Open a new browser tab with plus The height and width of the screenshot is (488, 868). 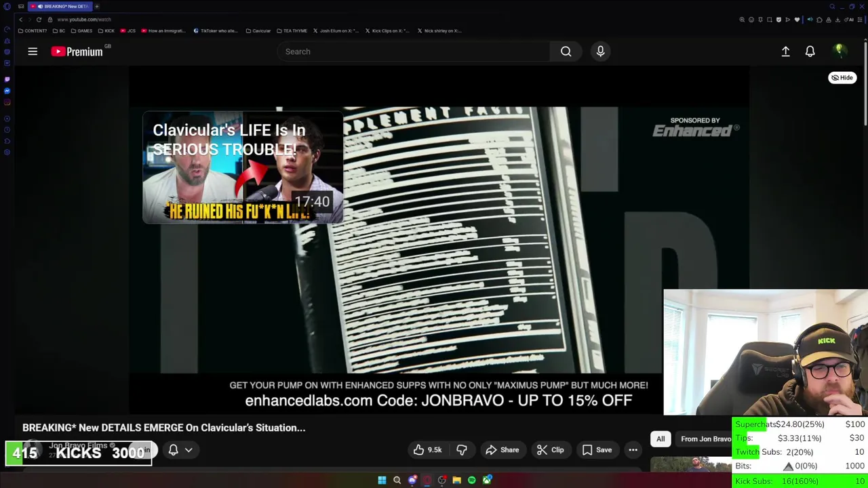[x=97, y=6]
